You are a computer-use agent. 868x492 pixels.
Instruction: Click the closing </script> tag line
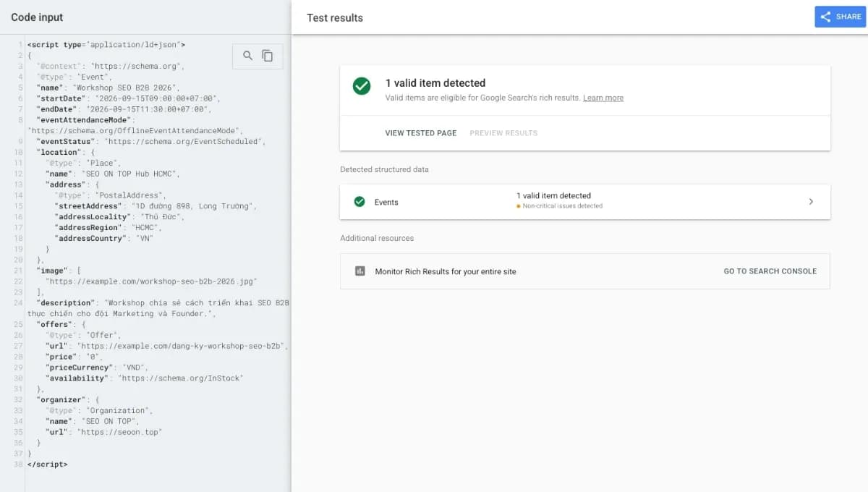(x=47, y=465)
